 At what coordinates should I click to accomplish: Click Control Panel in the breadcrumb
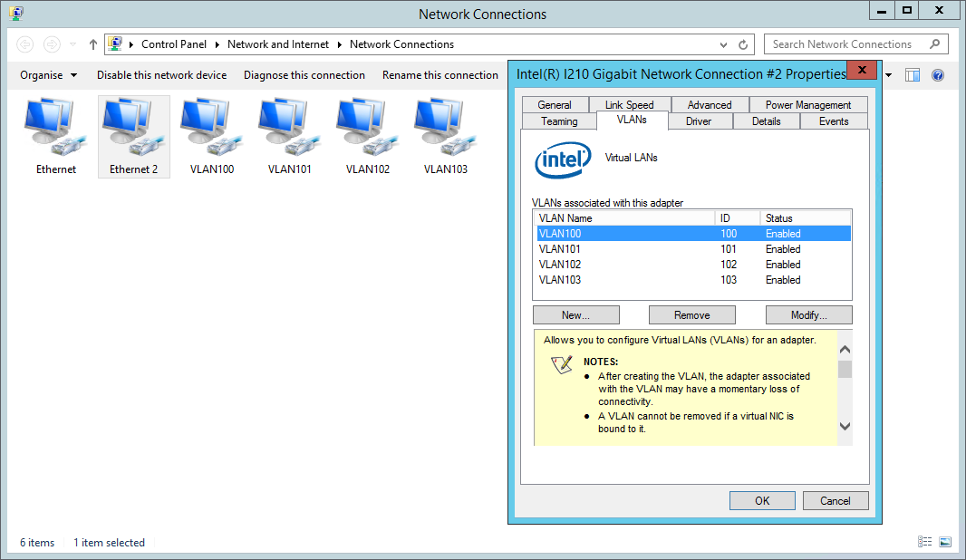(x=174, y=44)
